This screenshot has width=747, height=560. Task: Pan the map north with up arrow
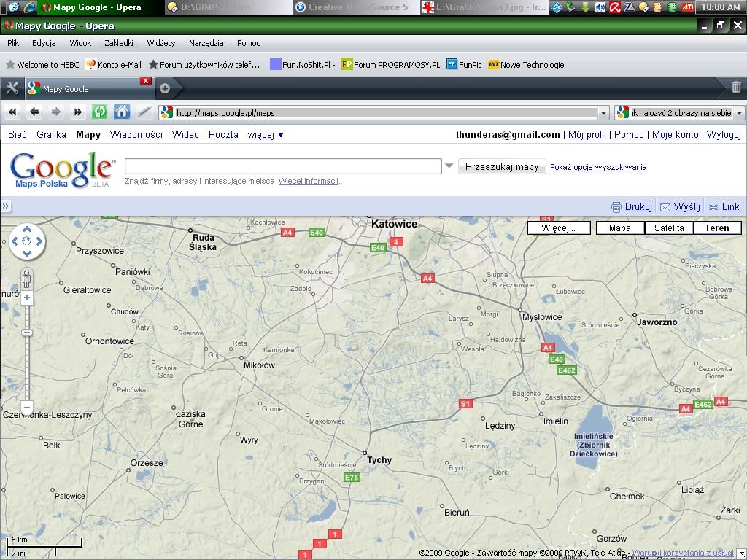(27, 230)
